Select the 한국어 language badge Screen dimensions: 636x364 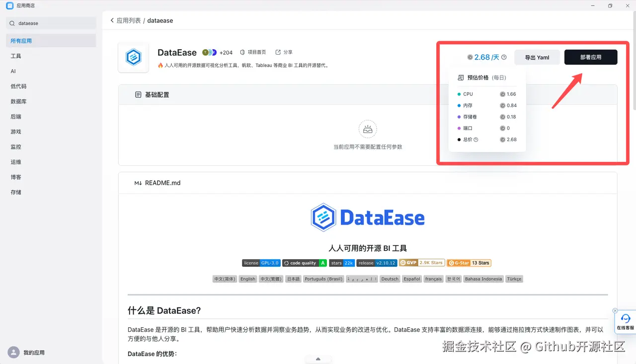(453, 279)
